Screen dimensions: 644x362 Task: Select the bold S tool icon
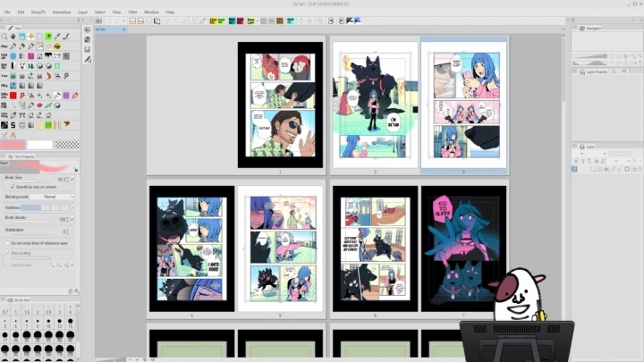[x=13, y=125]
